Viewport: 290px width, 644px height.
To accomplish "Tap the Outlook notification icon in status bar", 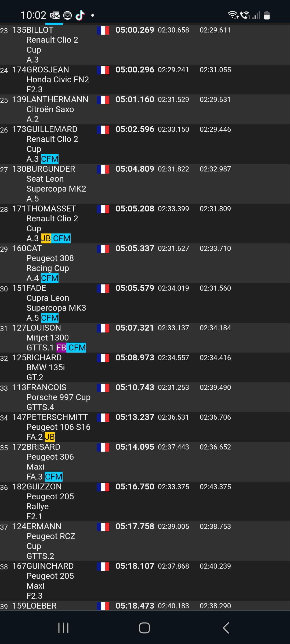I will (x=55, y=15).
